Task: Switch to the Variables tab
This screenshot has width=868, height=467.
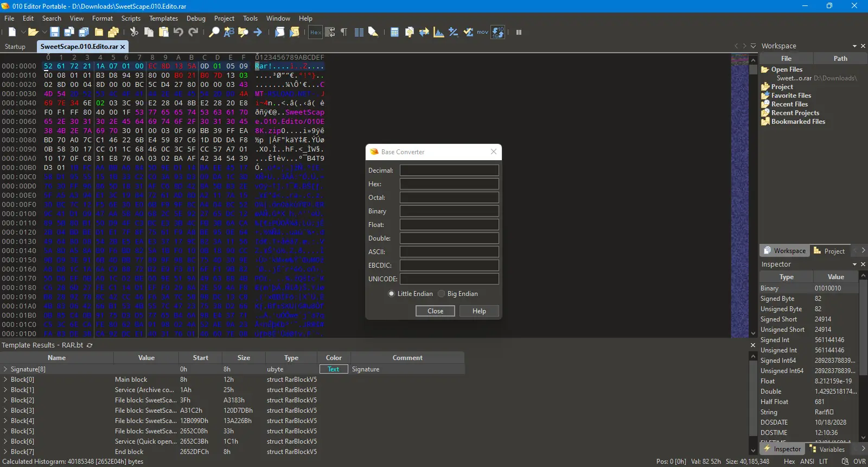Action: pyautogui.click(x=831, y=449)
